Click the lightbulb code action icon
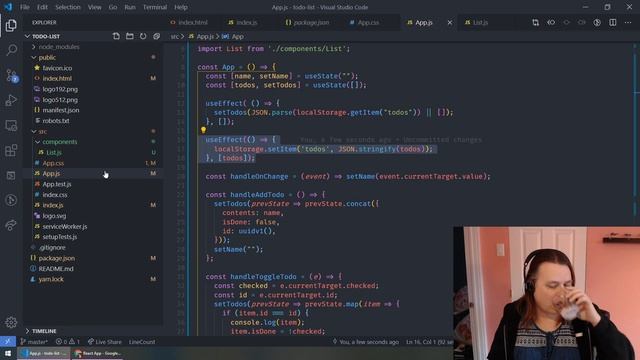640x360 pixels. coord(203,130)
